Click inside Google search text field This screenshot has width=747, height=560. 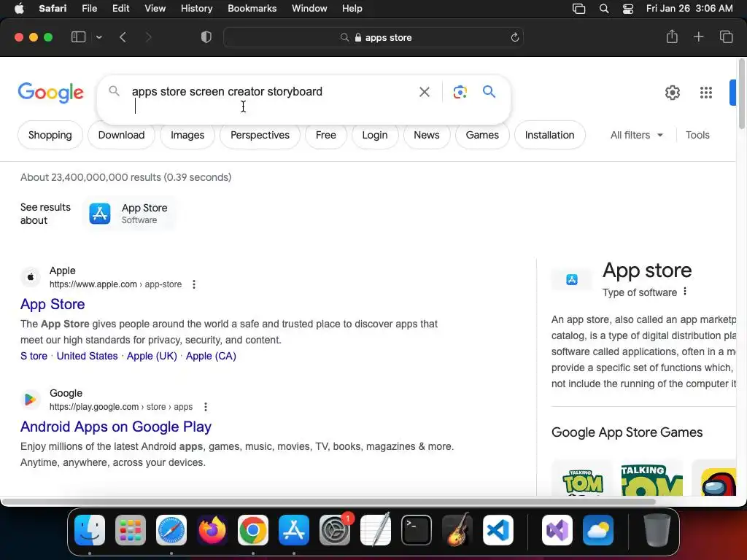click(271, 91)
